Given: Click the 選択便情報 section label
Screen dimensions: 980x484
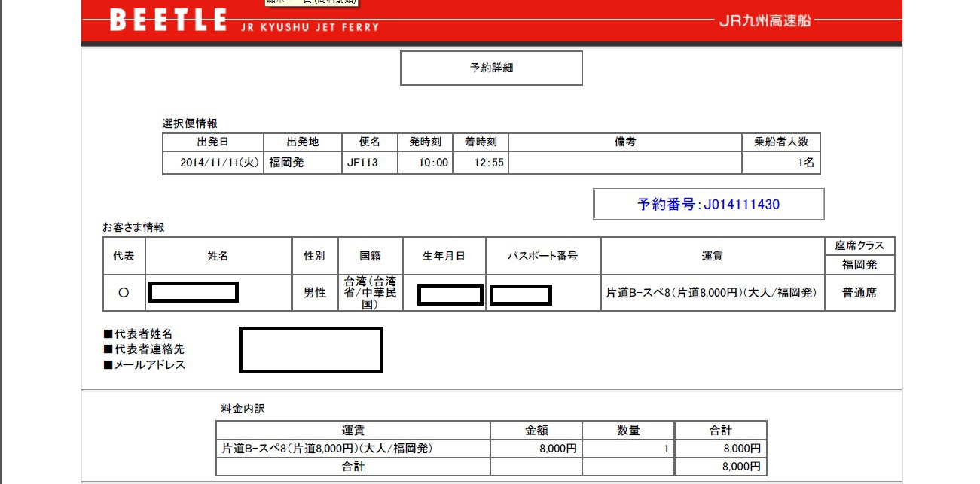Looking at the screenshot, I should pos(190,123).
